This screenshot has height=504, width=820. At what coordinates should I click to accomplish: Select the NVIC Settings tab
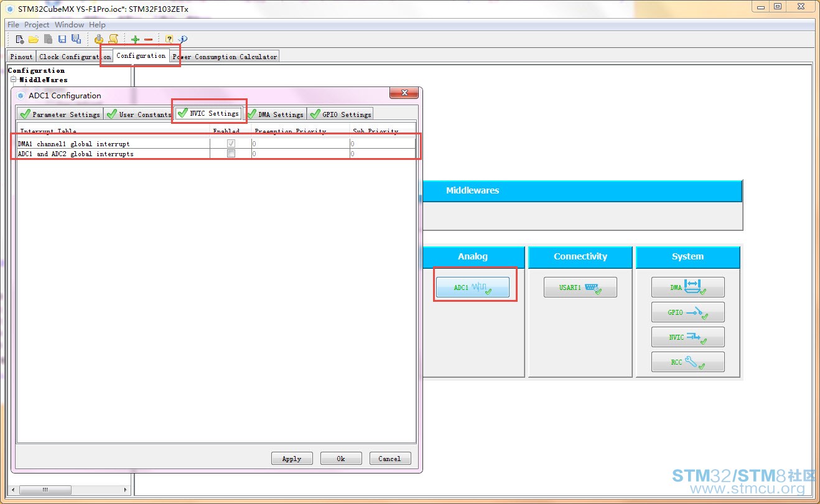pyautogui.click(x=208, y=113)
